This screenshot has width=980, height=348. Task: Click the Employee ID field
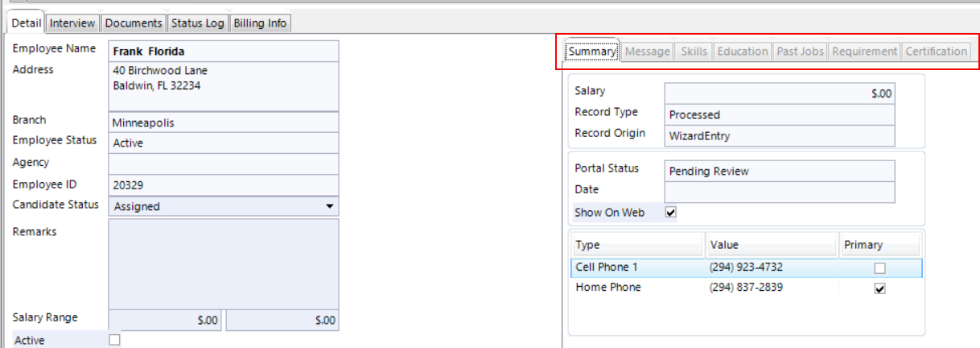tap(223, 184)
